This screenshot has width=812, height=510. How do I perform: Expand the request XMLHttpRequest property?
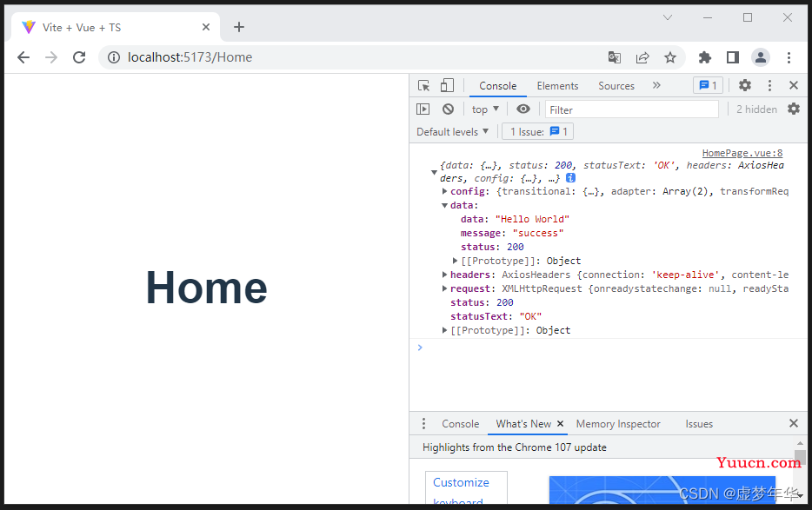pos(444,288)
